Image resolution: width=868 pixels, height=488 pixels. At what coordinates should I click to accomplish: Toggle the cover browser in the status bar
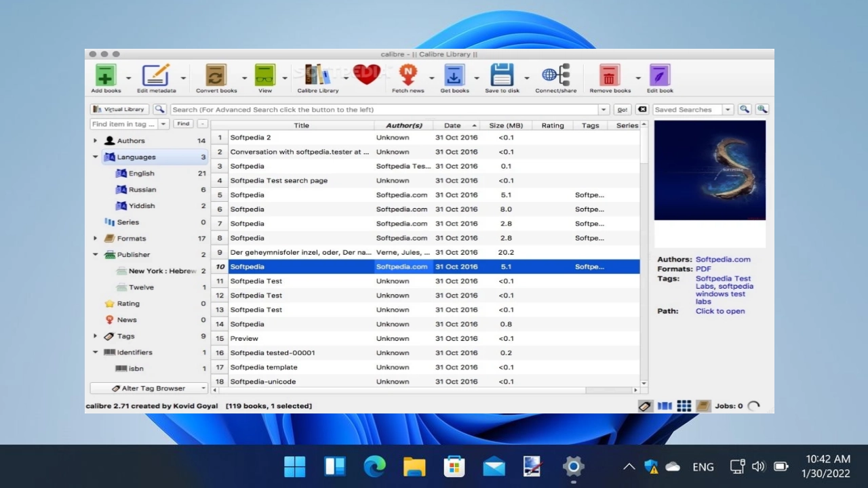tap(665, 406)
